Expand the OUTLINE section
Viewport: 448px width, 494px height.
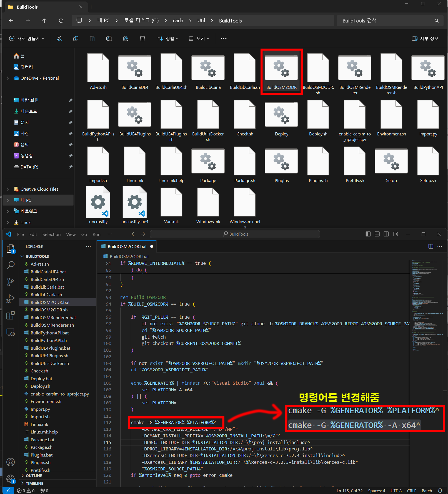point(34,476)
